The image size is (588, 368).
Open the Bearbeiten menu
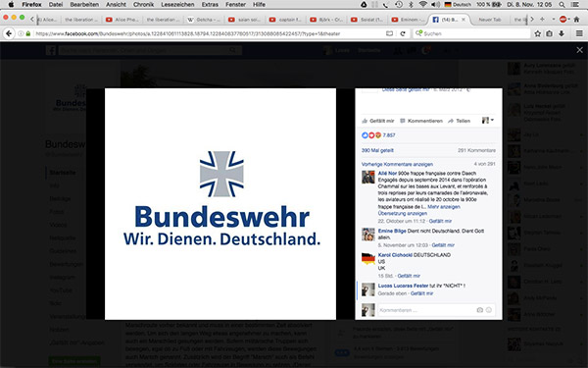[84, 5]
